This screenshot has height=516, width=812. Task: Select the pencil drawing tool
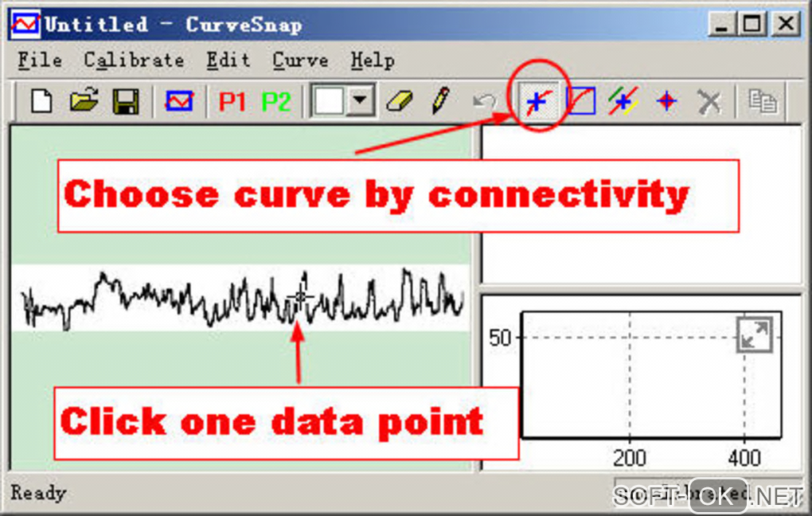click(x=441, y=100)
